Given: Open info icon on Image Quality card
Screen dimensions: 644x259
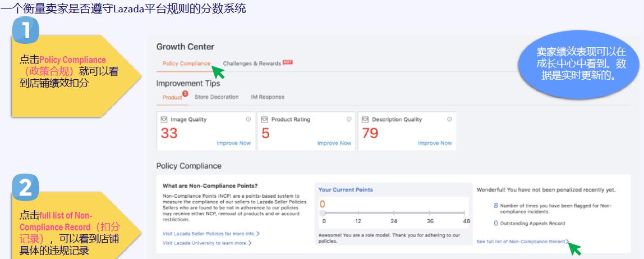Looking at the screenshot, I should (x=248, y=119).
